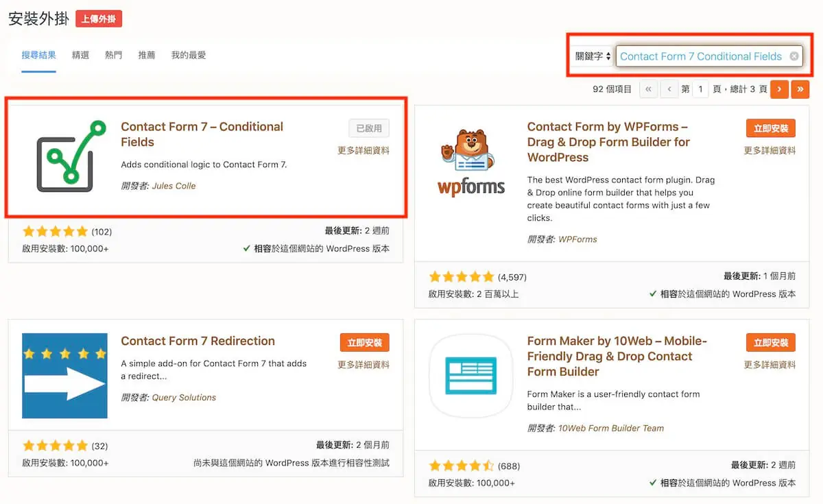823x504 pixels.
Task: Switch to the 精選 tab
Action: [x=80, y=55]
